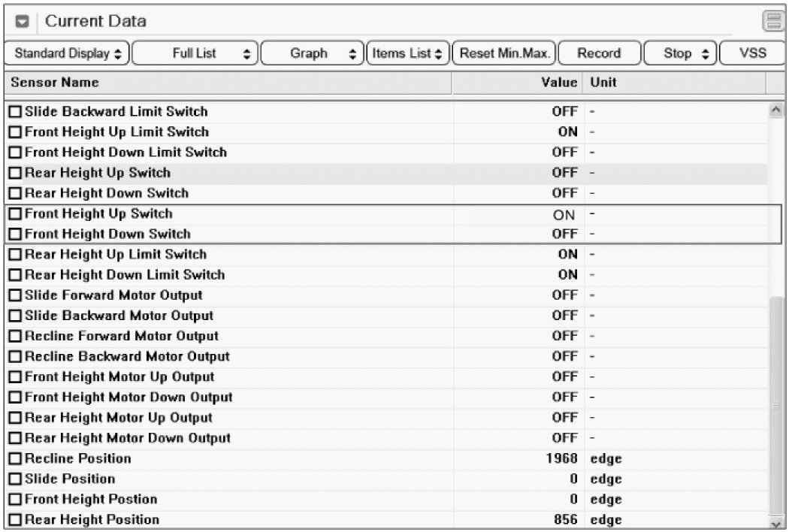The image size is (789, 532).
Task: Open the Standard Display dropdown
Action: 67,53
